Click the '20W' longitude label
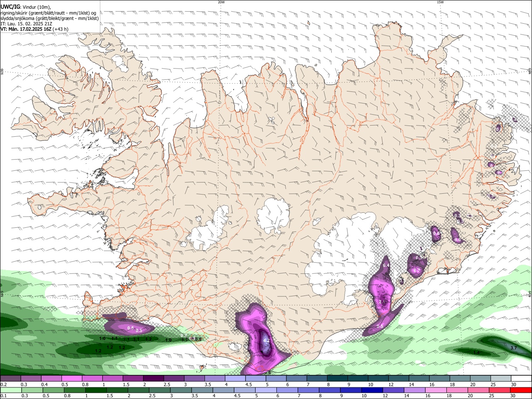This screenshot has width=532, height=399. coord(221,2)
